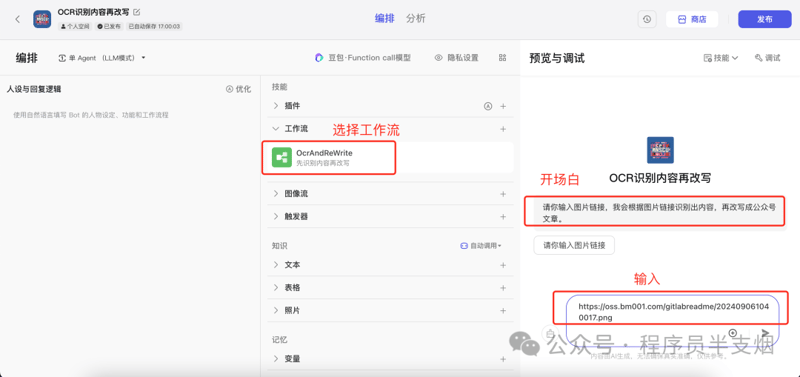Click the add attachment plus-circle icon
This screenshot has width=800, height=377.
coord(733,333)
